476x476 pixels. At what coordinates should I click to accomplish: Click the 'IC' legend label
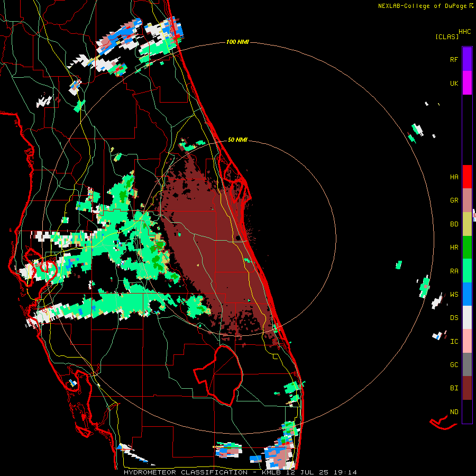(x=454, y=342)
